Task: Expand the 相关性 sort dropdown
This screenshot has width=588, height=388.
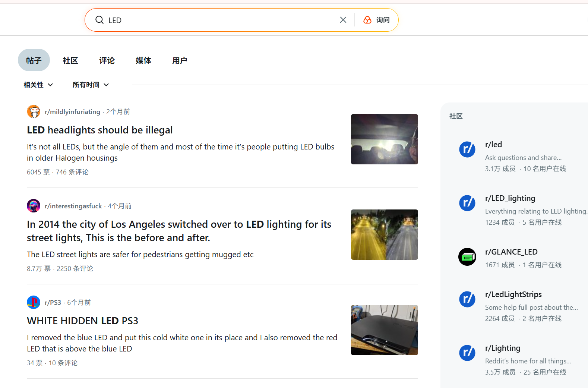Action: click(38, 85)
